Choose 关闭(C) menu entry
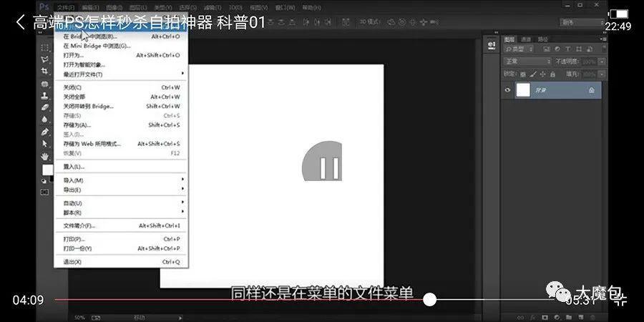644x322 pixels. pos(122,87)
